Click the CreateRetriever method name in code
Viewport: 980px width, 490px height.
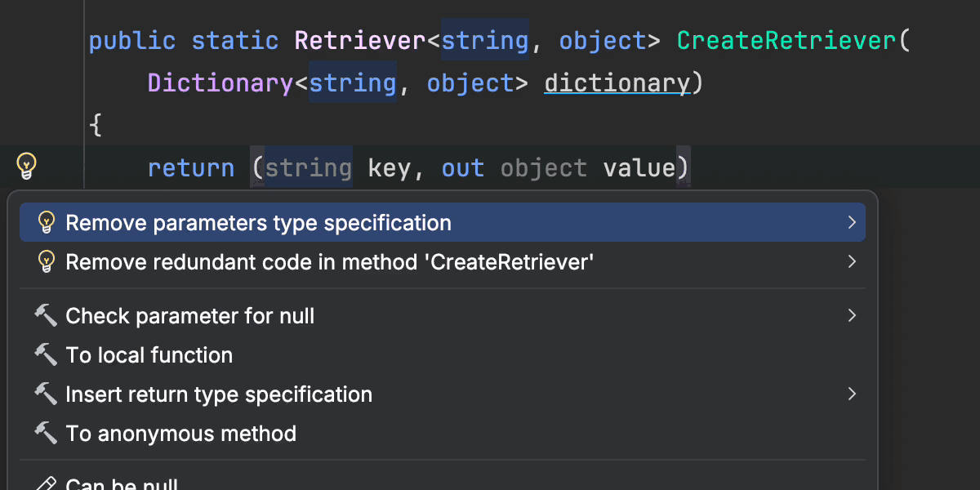coord(786,41)
